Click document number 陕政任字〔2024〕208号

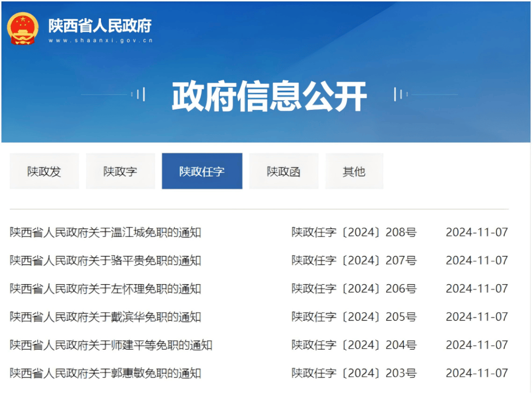tap(354, 231)
